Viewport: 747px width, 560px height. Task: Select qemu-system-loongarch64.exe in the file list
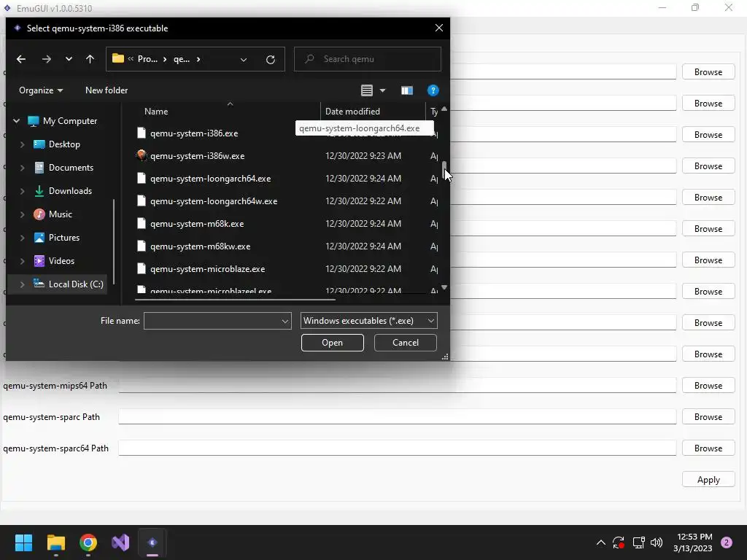[210, 179]
